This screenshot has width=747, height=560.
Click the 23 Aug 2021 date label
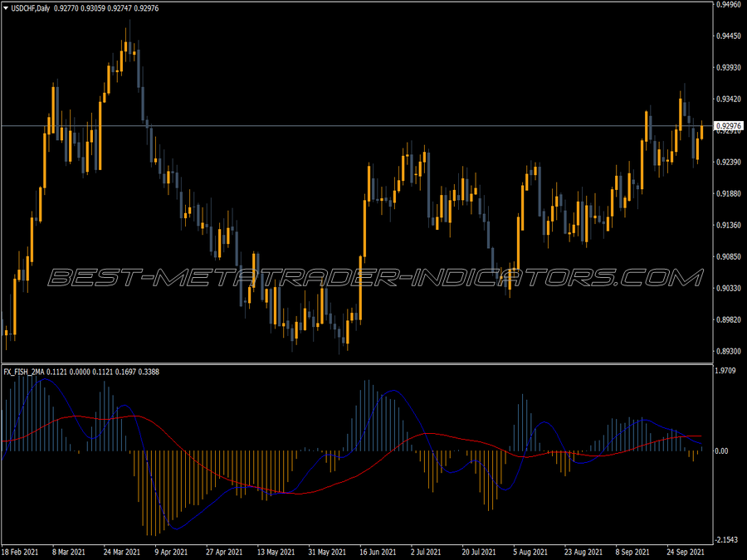coord(583,553)
